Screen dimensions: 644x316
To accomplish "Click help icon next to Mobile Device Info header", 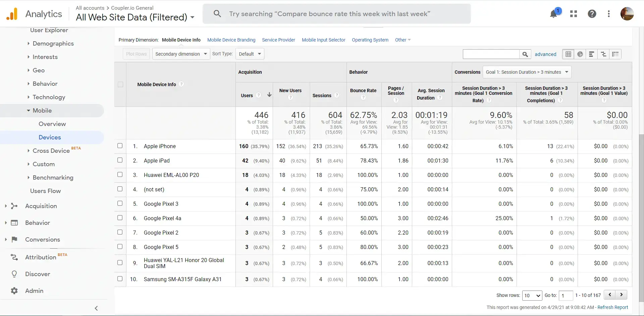I will pyautogui.click(x=181, y=84).
